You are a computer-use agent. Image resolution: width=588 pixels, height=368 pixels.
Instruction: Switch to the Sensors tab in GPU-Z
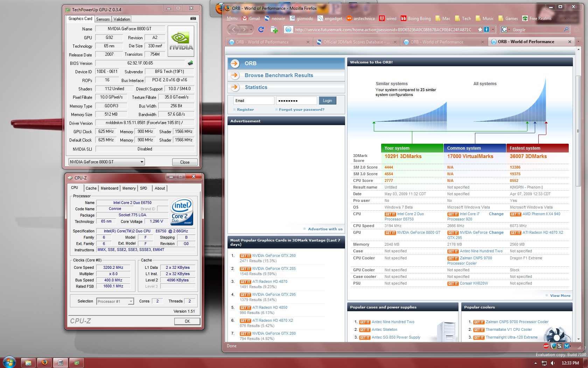pyautogui.click(x=103, y=19)
